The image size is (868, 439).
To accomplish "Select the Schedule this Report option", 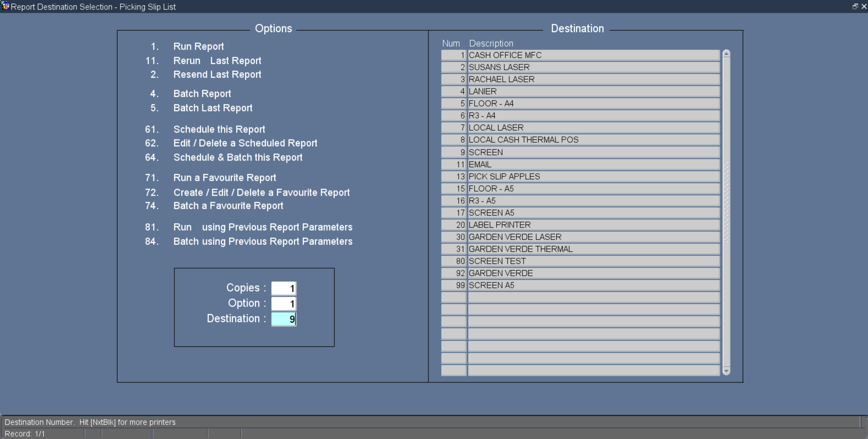I will tap(219, 130).
